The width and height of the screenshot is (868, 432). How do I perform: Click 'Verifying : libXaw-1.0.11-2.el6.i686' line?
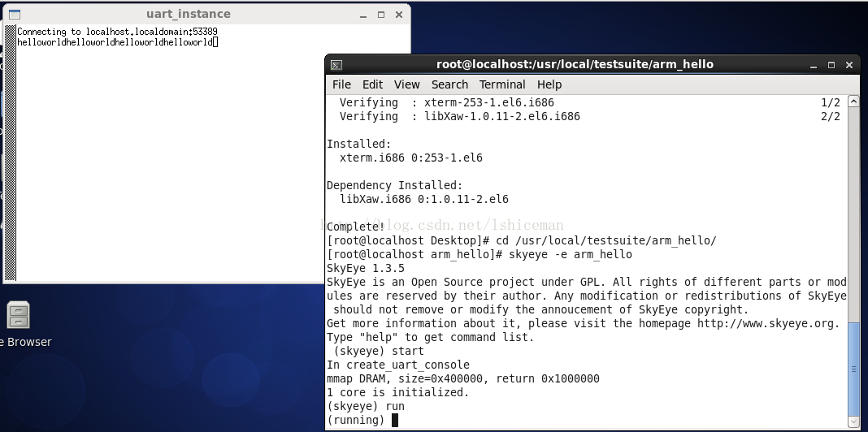[459, 116]
